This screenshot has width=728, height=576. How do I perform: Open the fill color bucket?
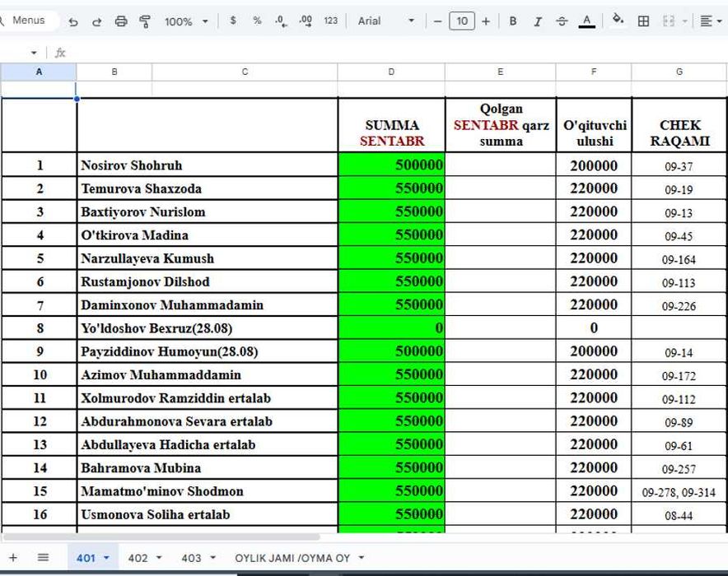click(x=618, y=20)
